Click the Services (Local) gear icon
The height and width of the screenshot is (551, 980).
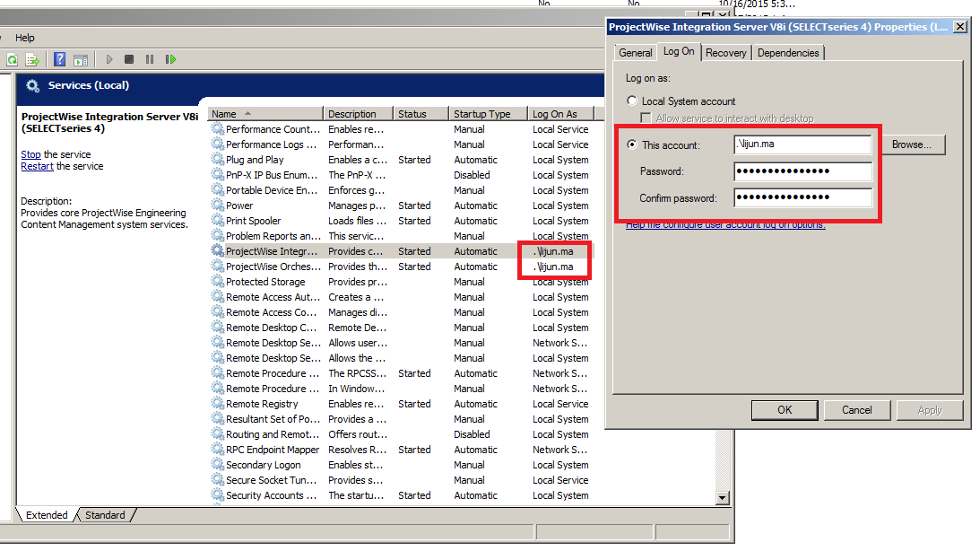coord(32,85)
